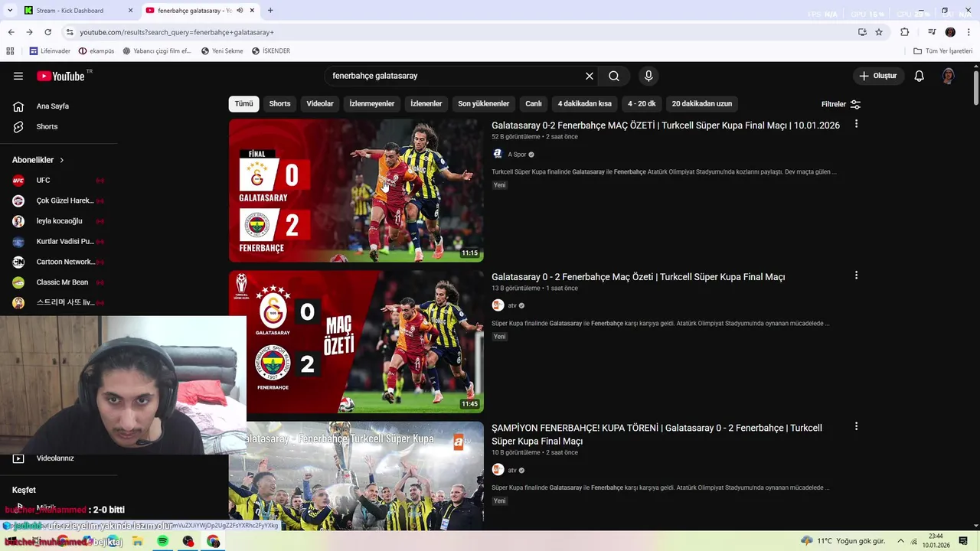Click the page vertical scrollbar
The width and height of the screenshot is (980, 551).
[x=975, y=89]
